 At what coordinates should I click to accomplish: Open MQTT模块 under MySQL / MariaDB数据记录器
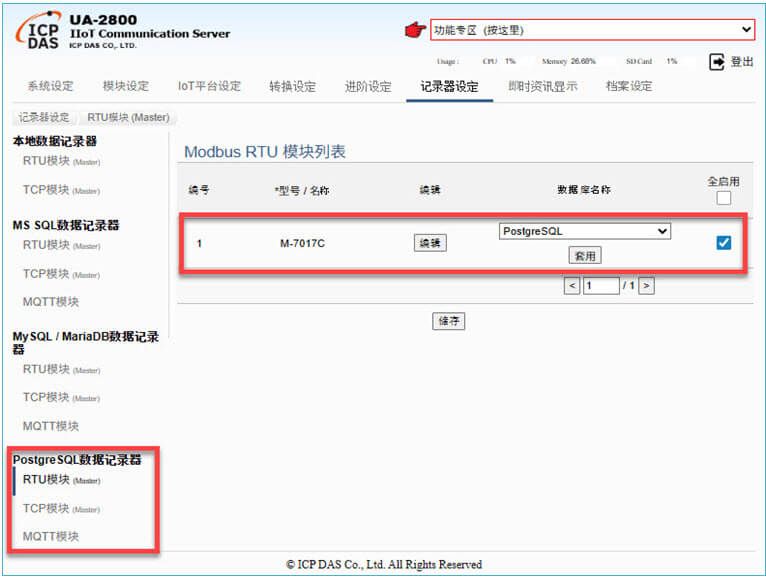pyautogui.click(x=51, y=426)
